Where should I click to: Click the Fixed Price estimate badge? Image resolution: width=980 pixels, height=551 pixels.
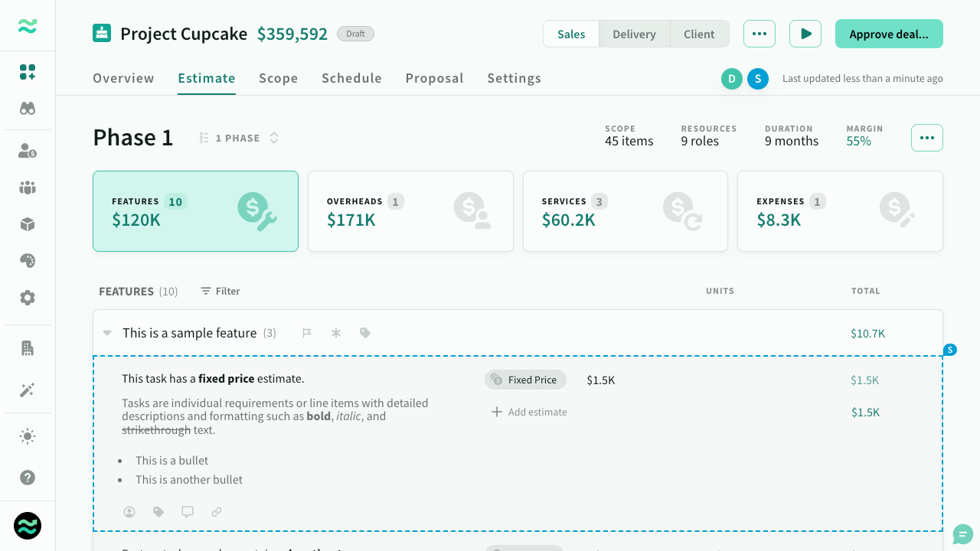[525, 380]
